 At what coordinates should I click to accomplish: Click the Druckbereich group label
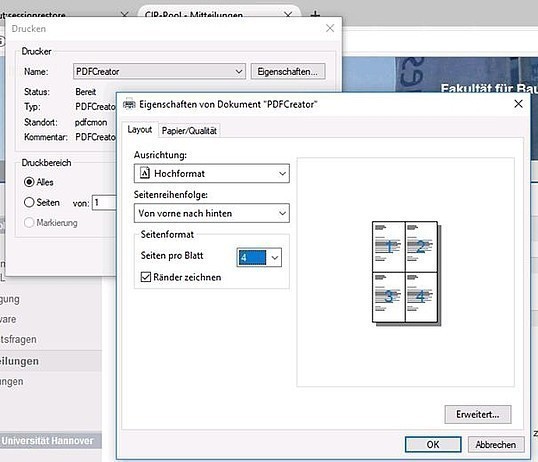46,162
